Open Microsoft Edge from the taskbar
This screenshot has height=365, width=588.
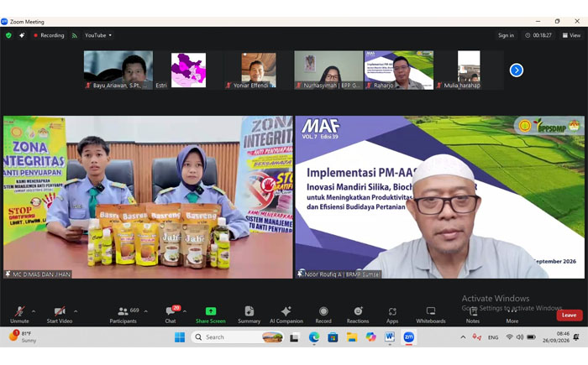pos(314,337)
